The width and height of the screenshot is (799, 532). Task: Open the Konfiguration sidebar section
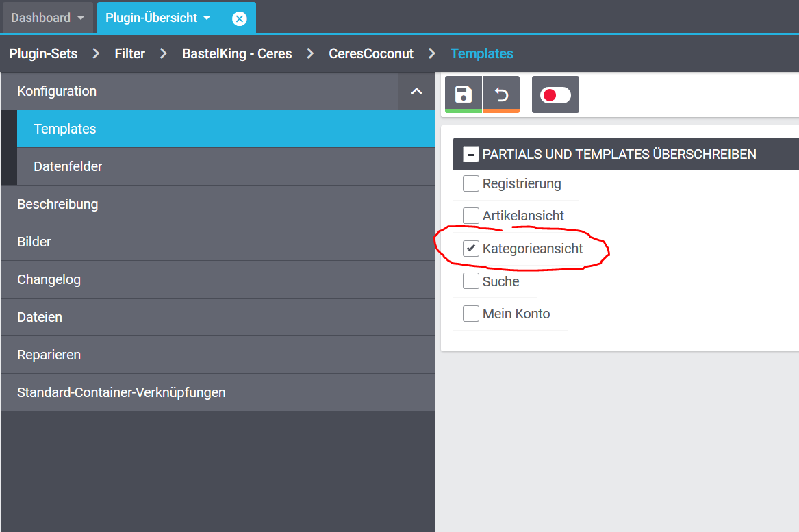(199, 91)
